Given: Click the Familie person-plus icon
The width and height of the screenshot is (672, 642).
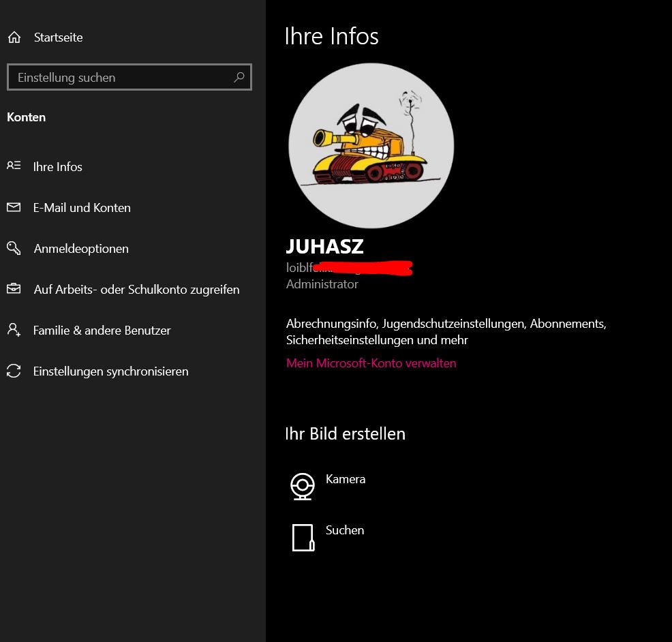Looking at the screenshot, I should point(14,330).
